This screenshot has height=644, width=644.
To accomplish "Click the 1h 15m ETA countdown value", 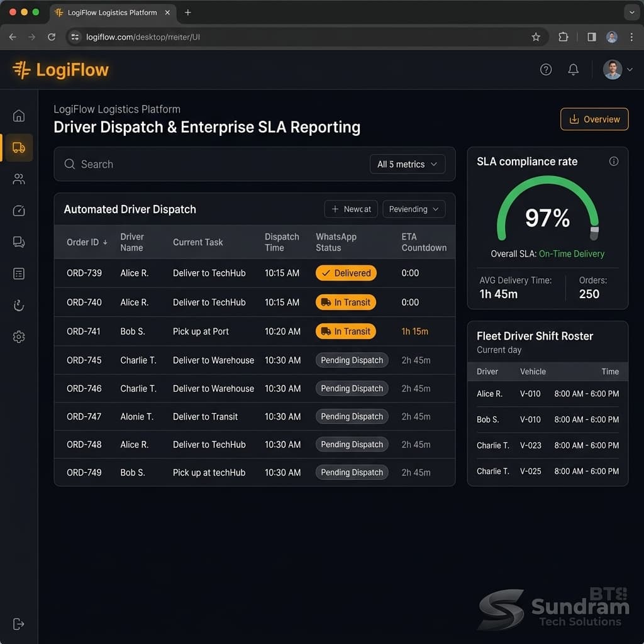I will point(415,331).
